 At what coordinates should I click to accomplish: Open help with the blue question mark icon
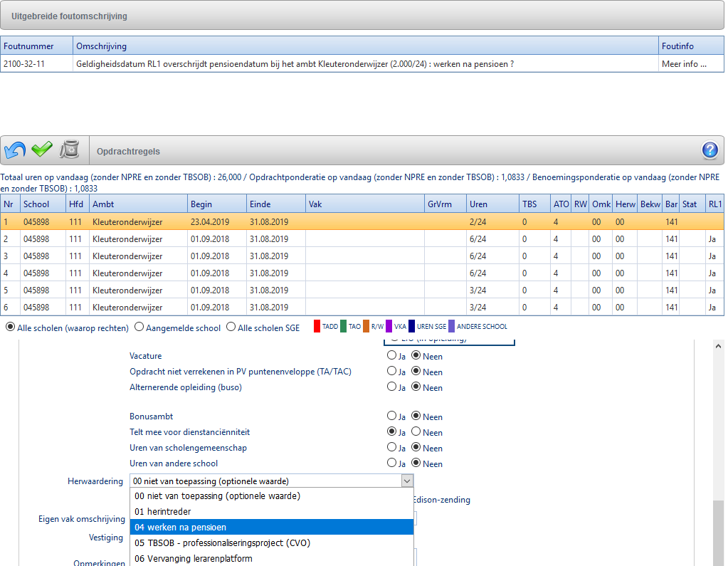pyautogui.click(x=710, y=150)
